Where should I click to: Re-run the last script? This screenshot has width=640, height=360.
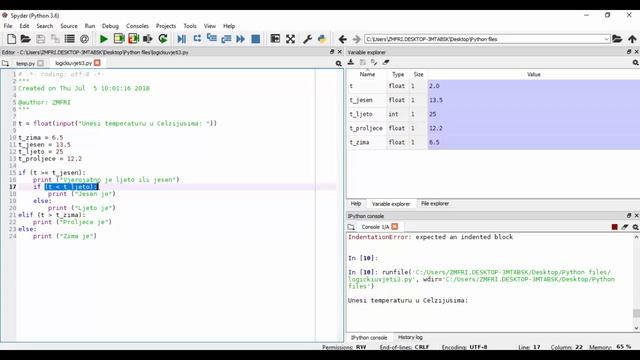[163, 39]
